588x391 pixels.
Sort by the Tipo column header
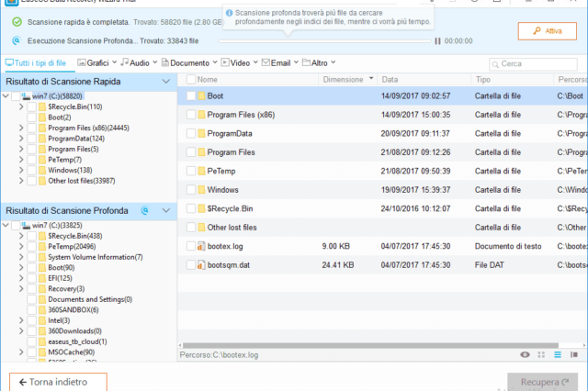(512, 80)
